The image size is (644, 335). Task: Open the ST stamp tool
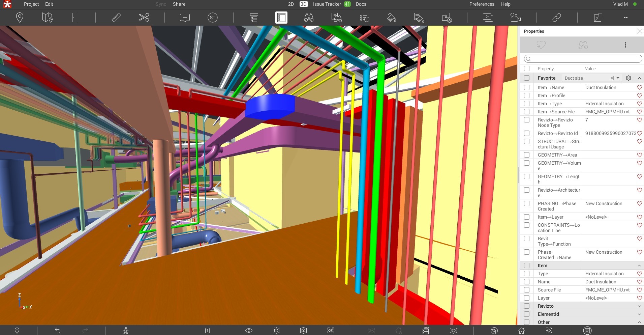[212, 17]
